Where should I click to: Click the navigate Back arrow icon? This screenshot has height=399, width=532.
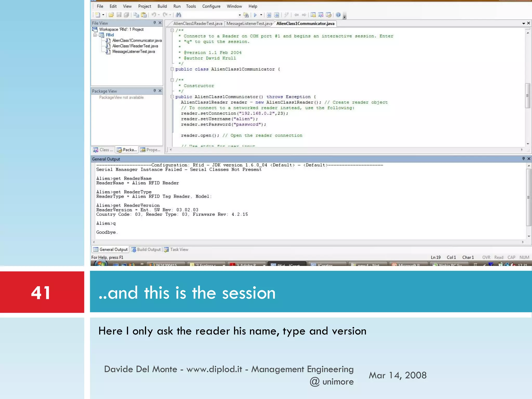296,15
